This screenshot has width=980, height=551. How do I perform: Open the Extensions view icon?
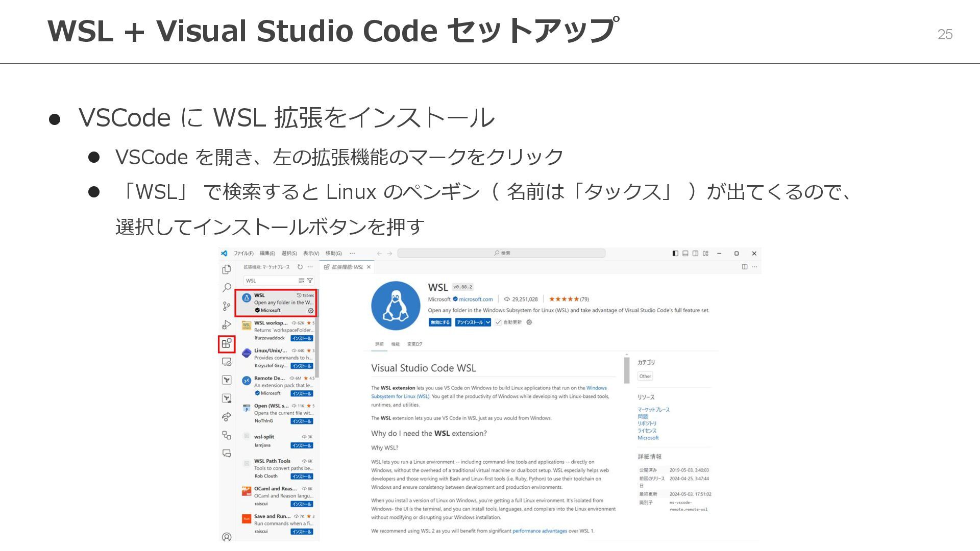point(227,343)
